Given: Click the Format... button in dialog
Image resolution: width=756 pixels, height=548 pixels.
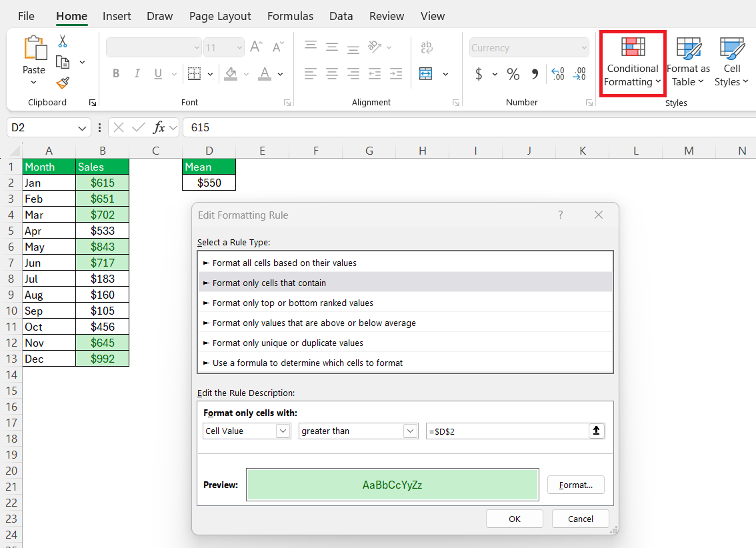Looking at the screenshot, I should coord(576,485).
